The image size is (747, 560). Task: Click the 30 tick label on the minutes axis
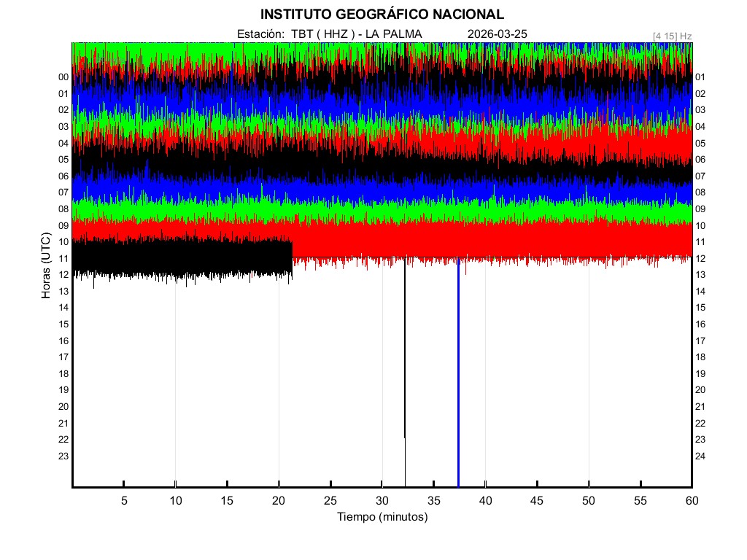pyautogui.click(x=382, y=501)
